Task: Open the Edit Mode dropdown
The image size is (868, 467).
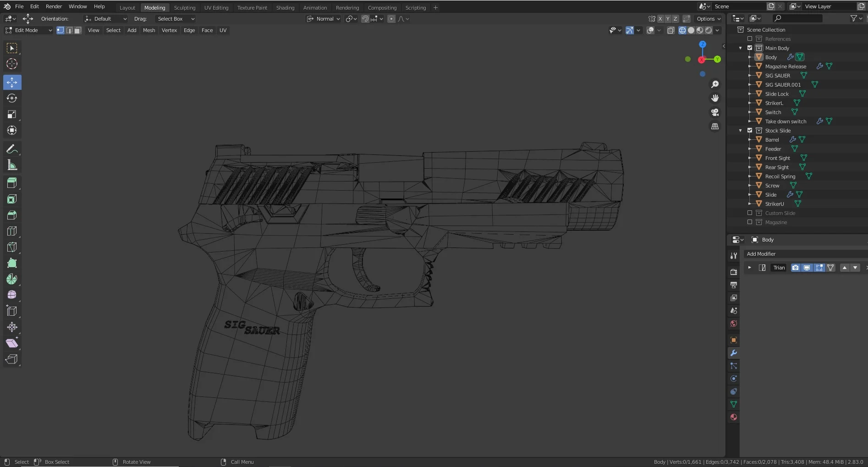Action: pyautogui.click(x=28, y=30)
